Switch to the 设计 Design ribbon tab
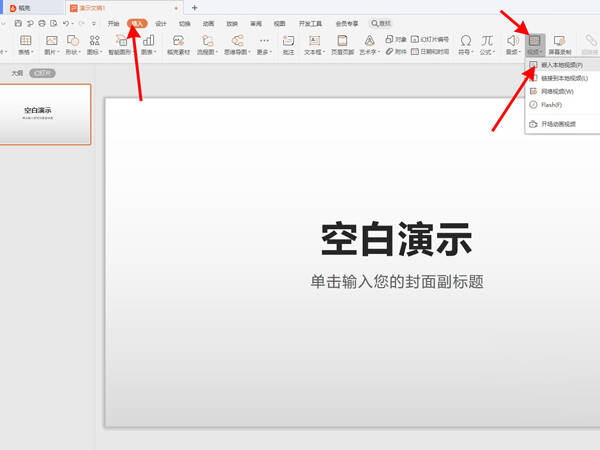The height and width of the screenshot is (450, 600). [x=161, y=24]
